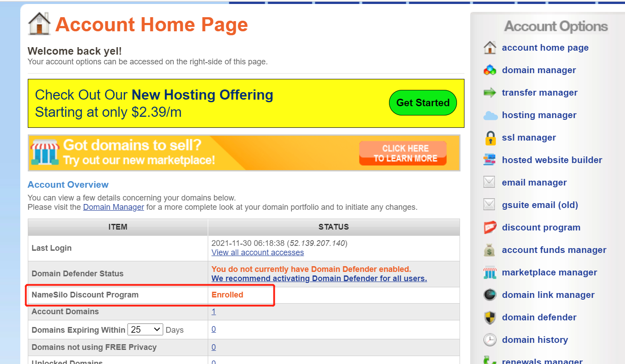Click Domains not using FREE Privacy count 0
625x364 pixels.
213,347
